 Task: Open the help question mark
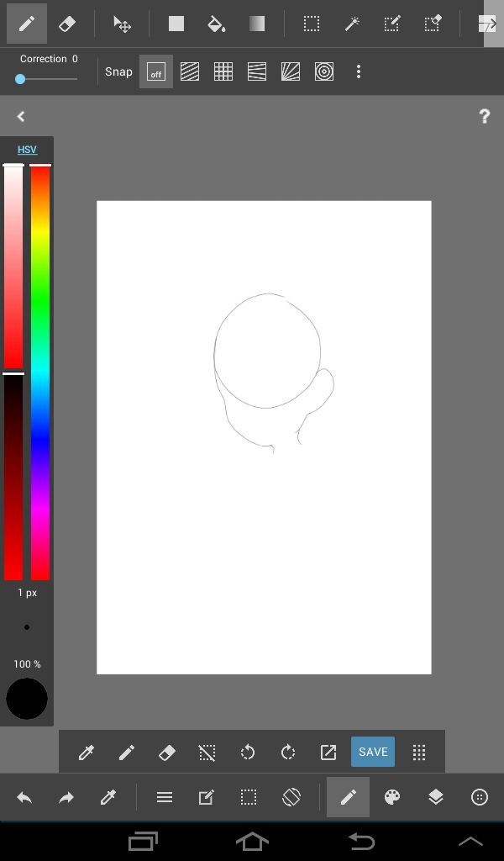[484, 116]
